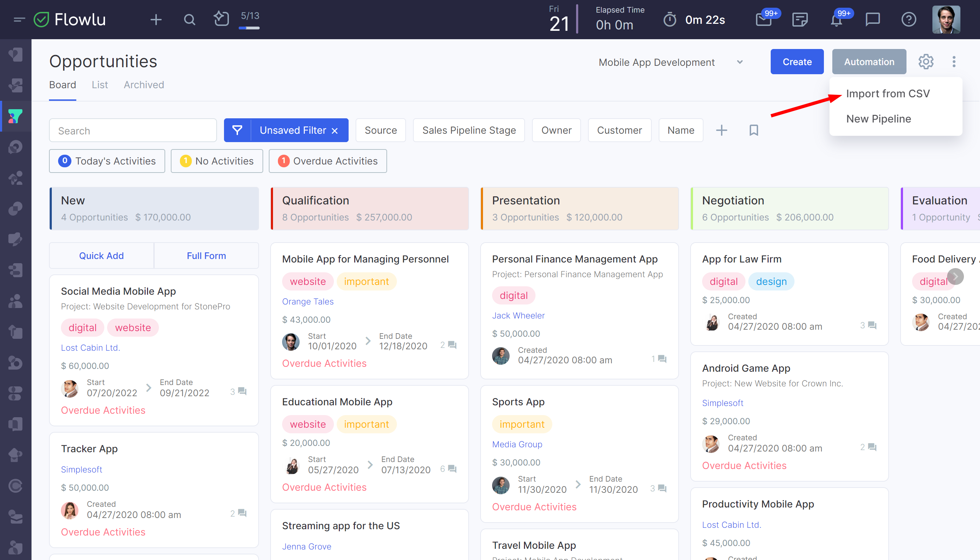
Task: Click the Flowlu logo
Action: pos(70,19)
